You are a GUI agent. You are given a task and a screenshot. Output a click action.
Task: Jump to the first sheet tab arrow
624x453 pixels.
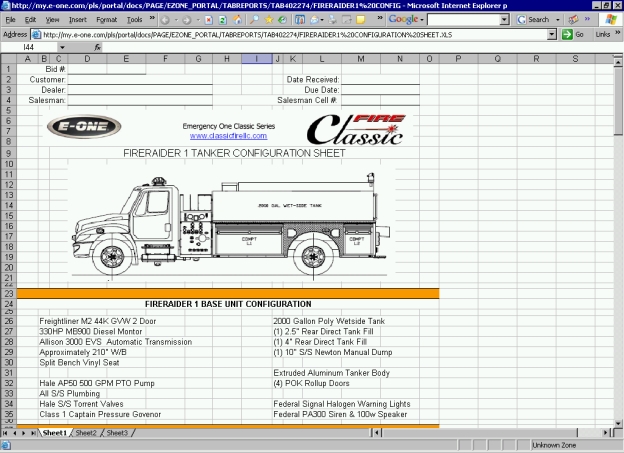pyautogui.click(x=5, y=433)
